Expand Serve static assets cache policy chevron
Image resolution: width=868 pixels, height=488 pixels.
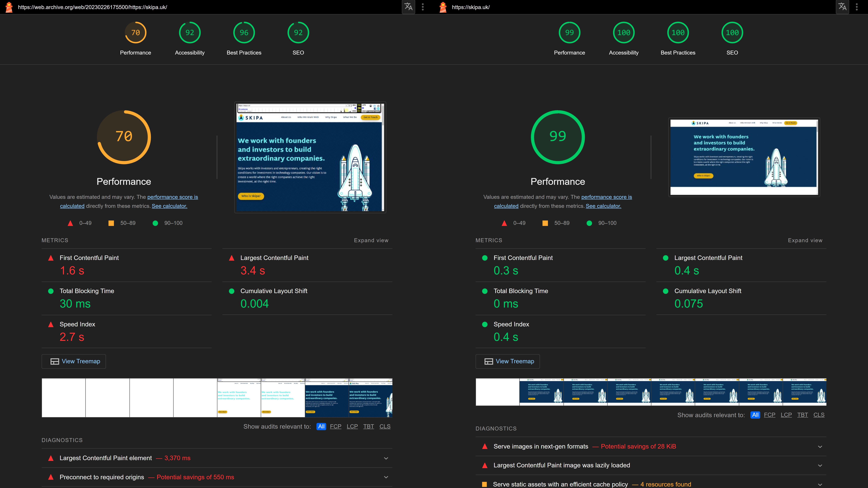pos(820,485)
